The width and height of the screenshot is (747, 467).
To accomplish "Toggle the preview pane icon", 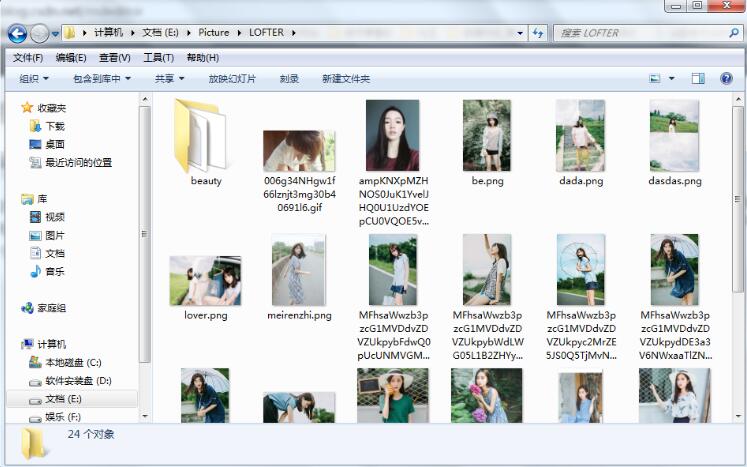I will point(698,78).
